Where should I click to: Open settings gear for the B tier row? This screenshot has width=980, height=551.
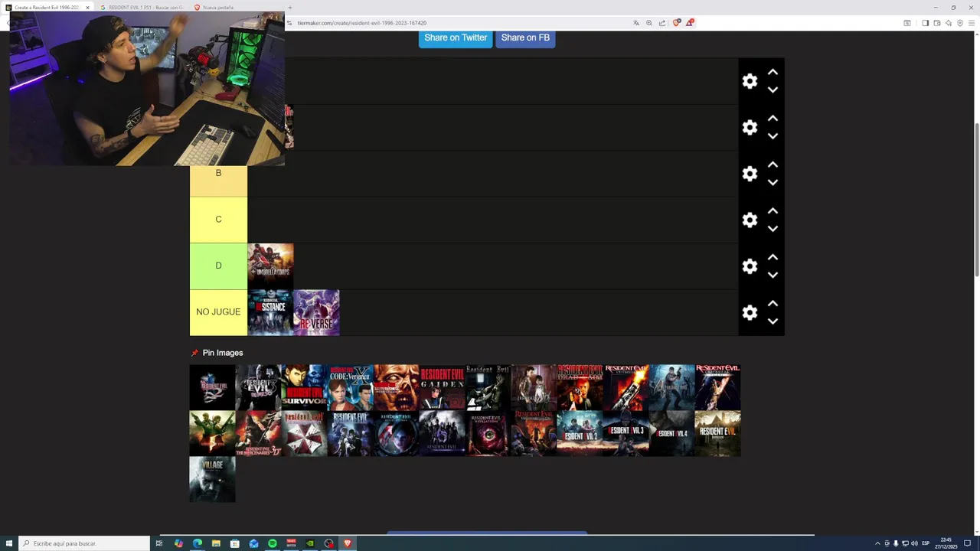tap(750, 174)
